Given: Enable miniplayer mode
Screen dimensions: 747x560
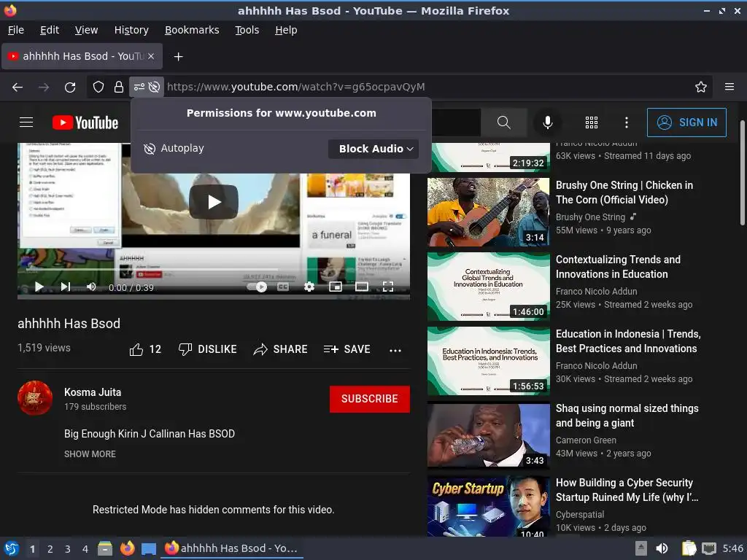Looking at the screenshot, I should [x=336, y=287].
